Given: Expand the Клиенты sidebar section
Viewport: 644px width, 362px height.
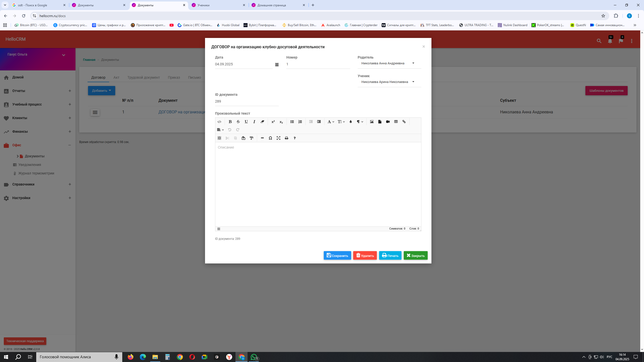Looking at the screenshot, I should tap(70, 118).
